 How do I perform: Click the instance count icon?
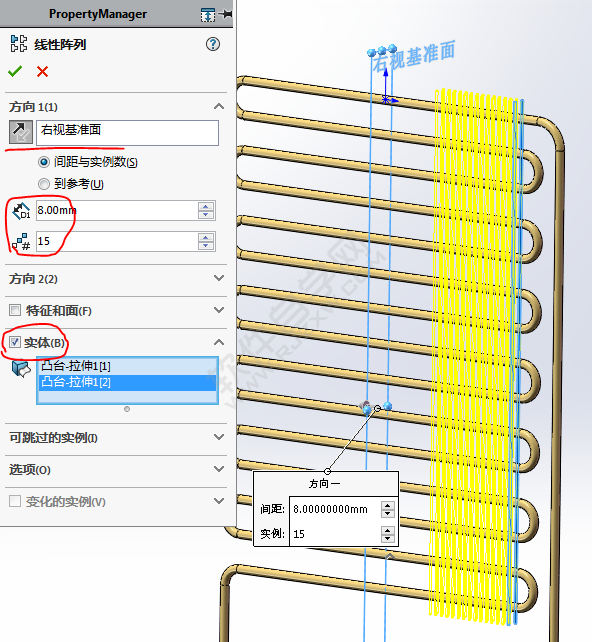coord(21,242)
